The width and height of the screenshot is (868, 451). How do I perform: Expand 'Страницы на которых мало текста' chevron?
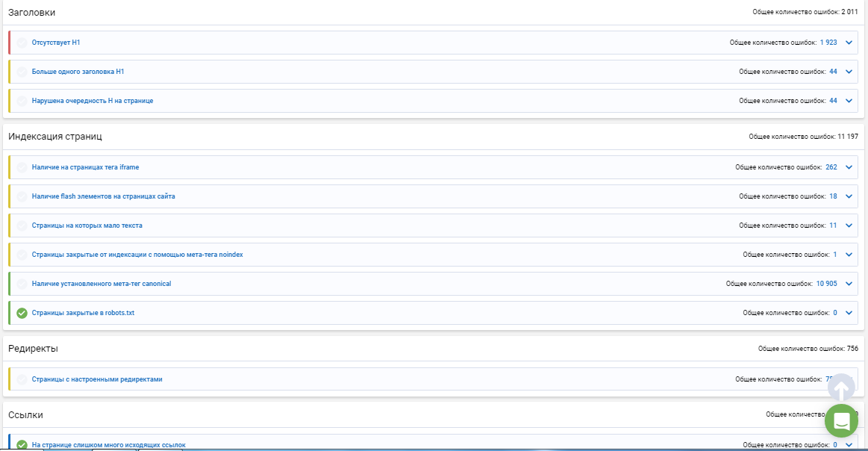tap(849, 225)
